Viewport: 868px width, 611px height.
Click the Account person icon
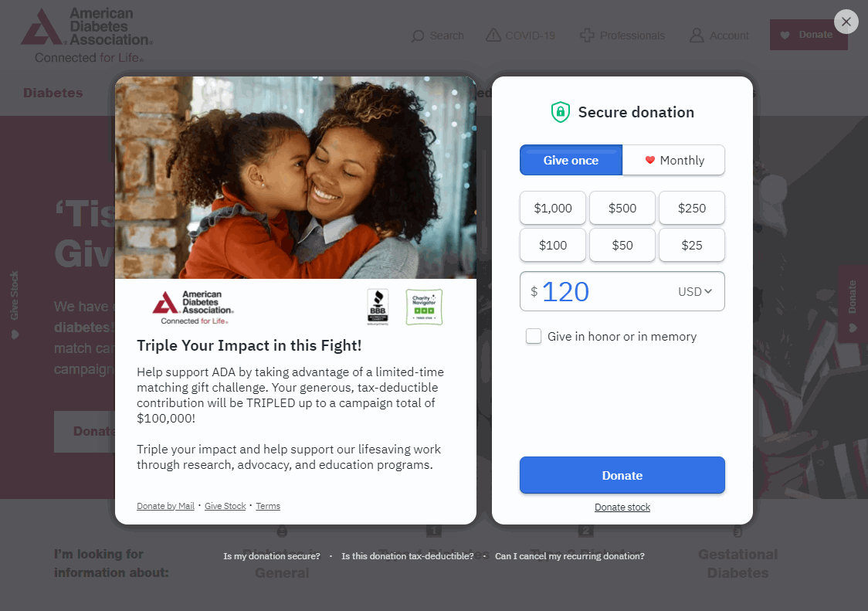(697, 36)
